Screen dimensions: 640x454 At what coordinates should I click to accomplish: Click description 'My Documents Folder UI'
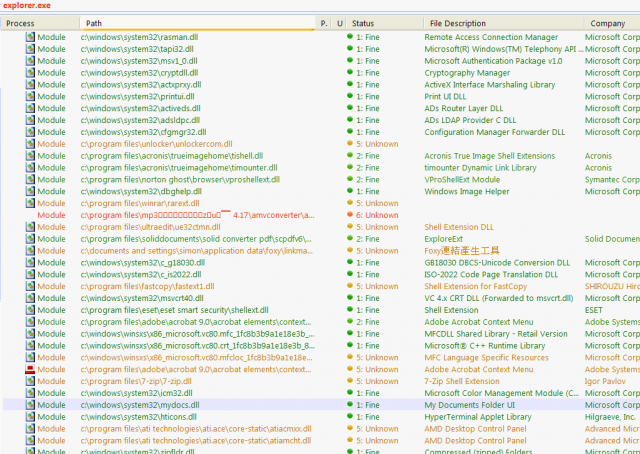coord(469,405)
